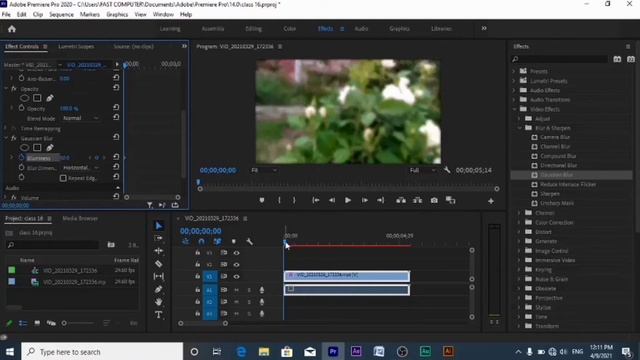Open playback resolution Full dropdown
Viewport: 640px width, 360px height.
point(422,170)
